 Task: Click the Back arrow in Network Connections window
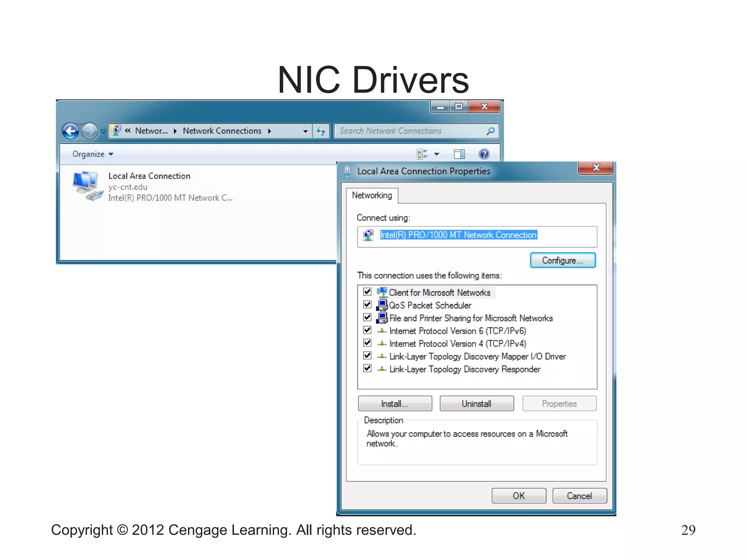(70, 131)
